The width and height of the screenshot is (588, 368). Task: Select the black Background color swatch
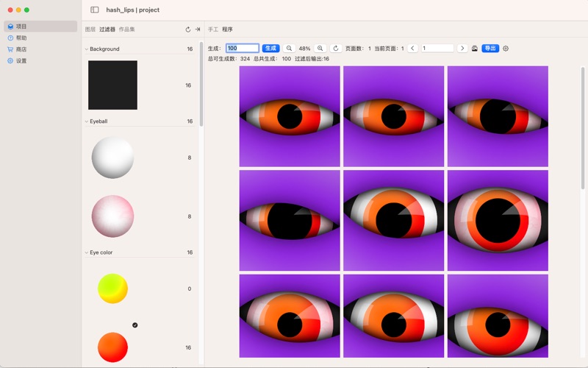(112, 85)
